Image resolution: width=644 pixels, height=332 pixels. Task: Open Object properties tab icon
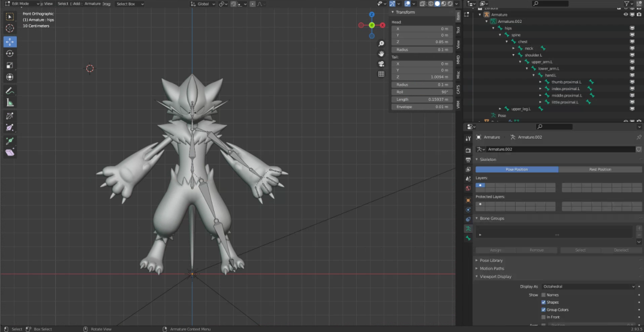468,201
